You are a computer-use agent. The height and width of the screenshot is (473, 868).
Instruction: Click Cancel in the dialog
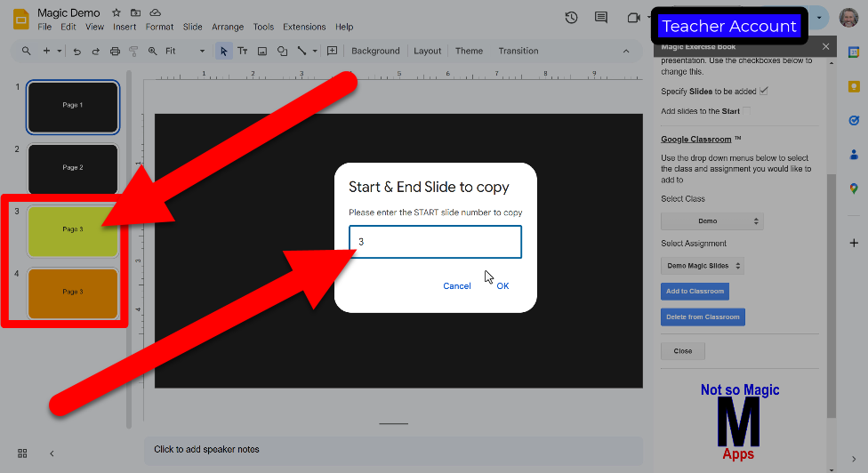point(457,285)
